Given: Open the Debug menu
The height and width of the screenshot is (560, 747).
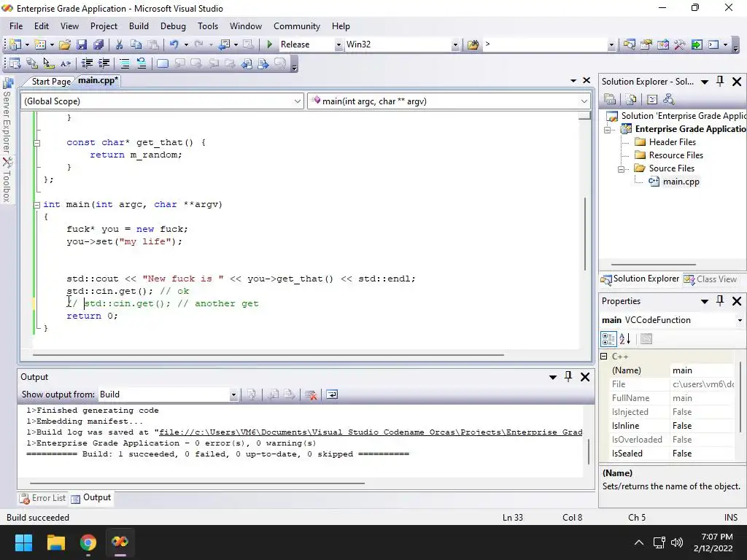Looking at the screenshot, I should (x=173, y=26).
